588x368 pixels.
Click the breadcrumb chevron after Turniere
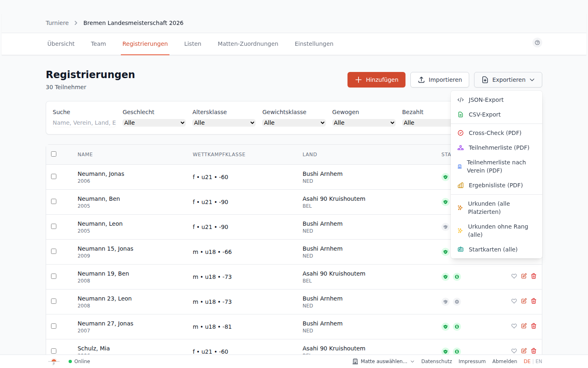pos(76,23)
